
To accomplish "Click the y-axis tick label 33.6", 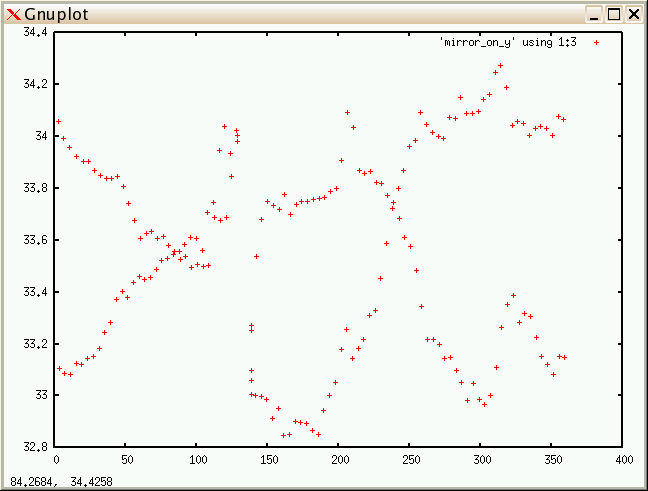I will 36,240.
